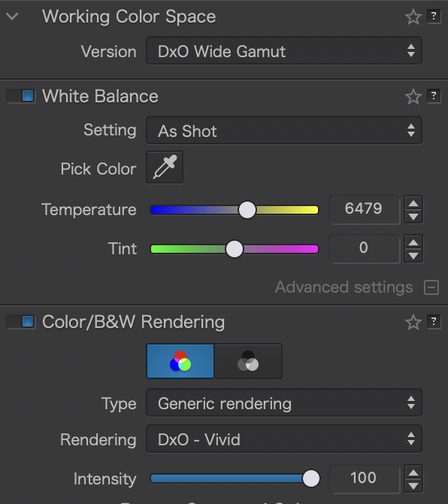Screen dimensions: 448x504
Task: Open help for Working Color Space
Action: (x=434, y=16)
